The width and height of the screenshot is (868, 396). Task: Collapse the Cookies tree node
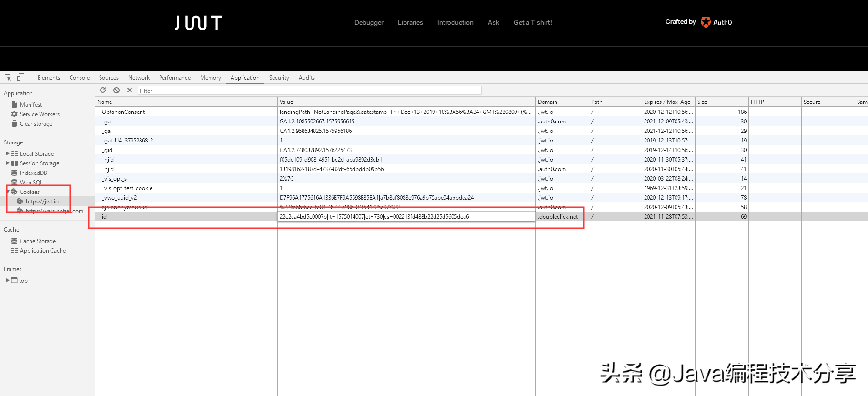point(8,192)
